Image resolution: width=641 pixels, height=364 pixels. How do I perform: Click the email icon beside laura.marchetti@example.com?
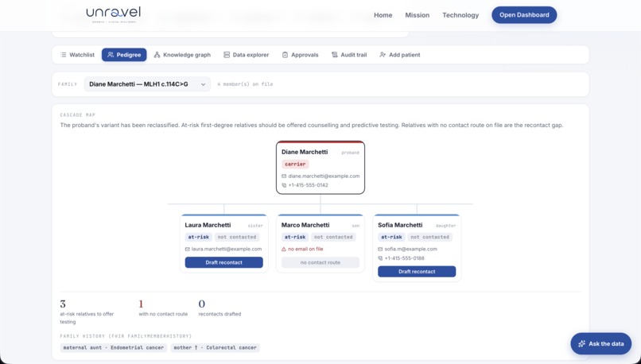click(x=187, y=249)
